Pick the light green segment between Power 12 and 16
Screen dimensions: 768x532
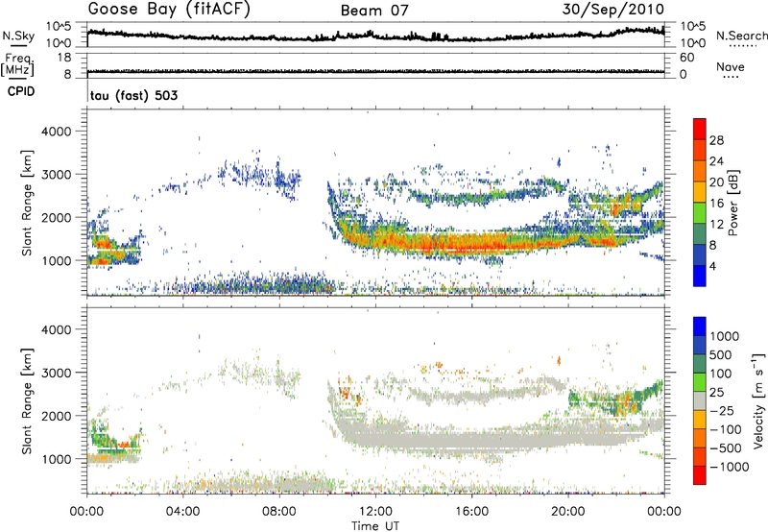click(700, 212)
